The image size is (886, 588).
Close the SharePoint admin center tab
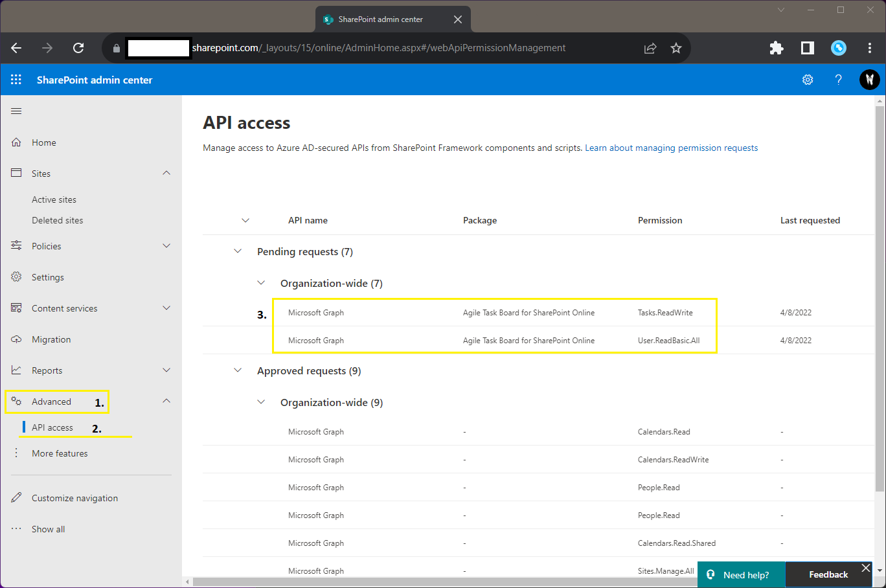click(x=458, y=19)
